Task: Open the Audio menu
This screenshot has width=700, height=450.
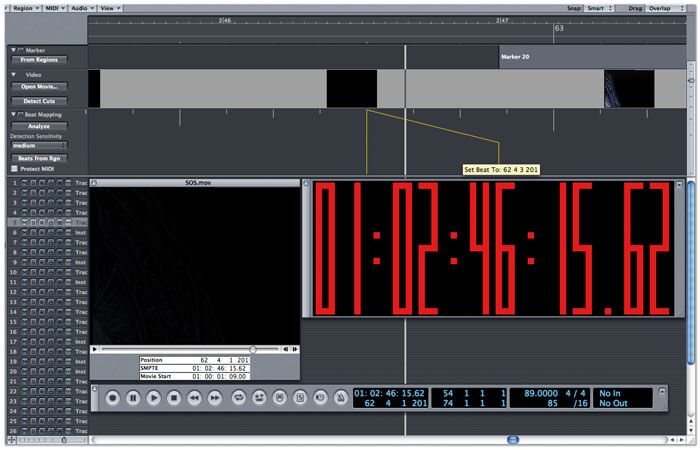Action: coord(83,7)
